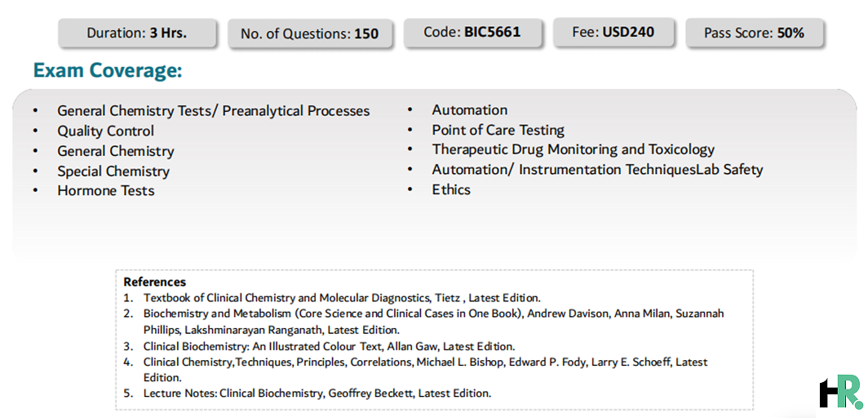Select the Duration 3 Hrs. badge
Image resolution: width=868 pixels, height=418 pixels.
(x=137, y=33)
